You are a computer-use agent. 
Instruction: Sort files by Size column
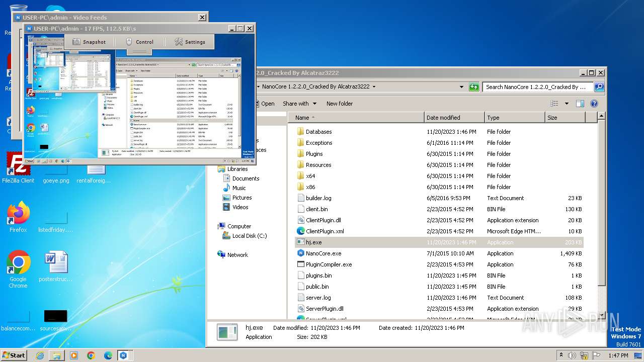[565, 118]
